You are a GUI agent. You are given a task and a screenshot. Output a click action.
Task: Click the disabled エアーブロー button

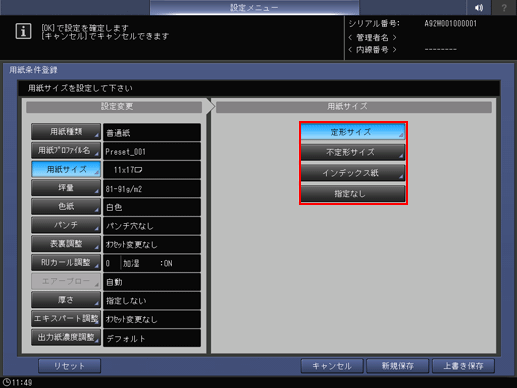(x=66, y=281)
